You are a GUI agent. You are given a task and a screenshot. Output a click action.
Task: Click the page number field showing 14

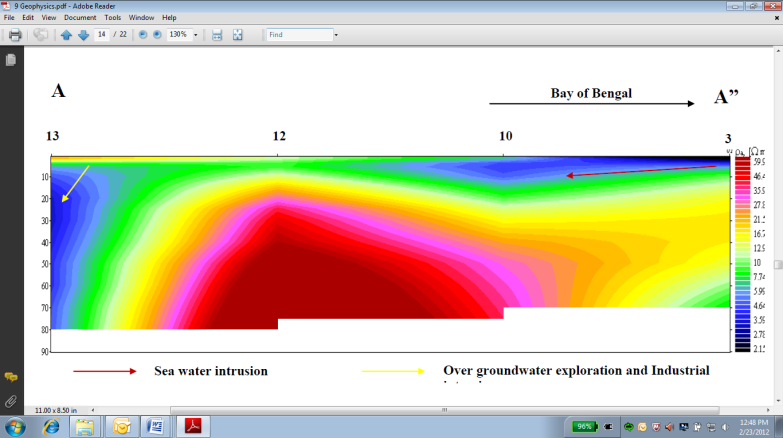pyautogui.click(x=102, y=35)
